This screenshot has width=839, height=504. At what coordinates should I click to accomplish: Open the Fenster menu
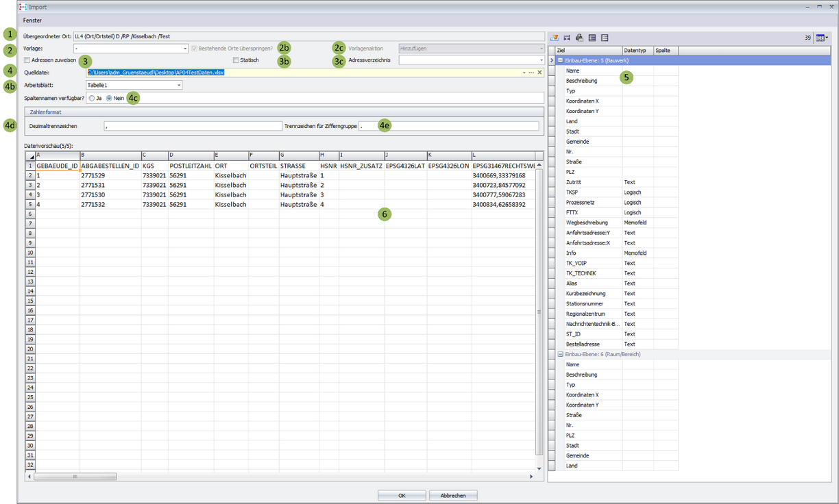coord(33,21)
